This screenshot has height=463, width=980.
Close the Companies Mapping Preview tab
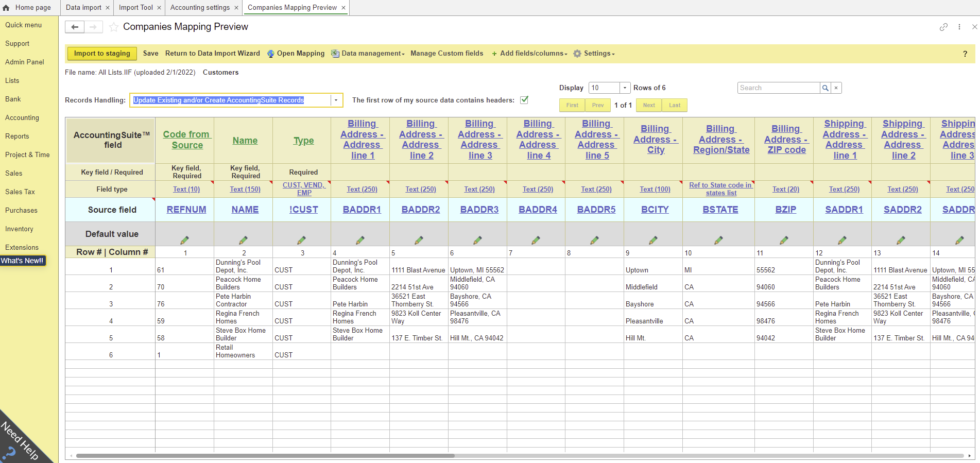tap(343, 8)
